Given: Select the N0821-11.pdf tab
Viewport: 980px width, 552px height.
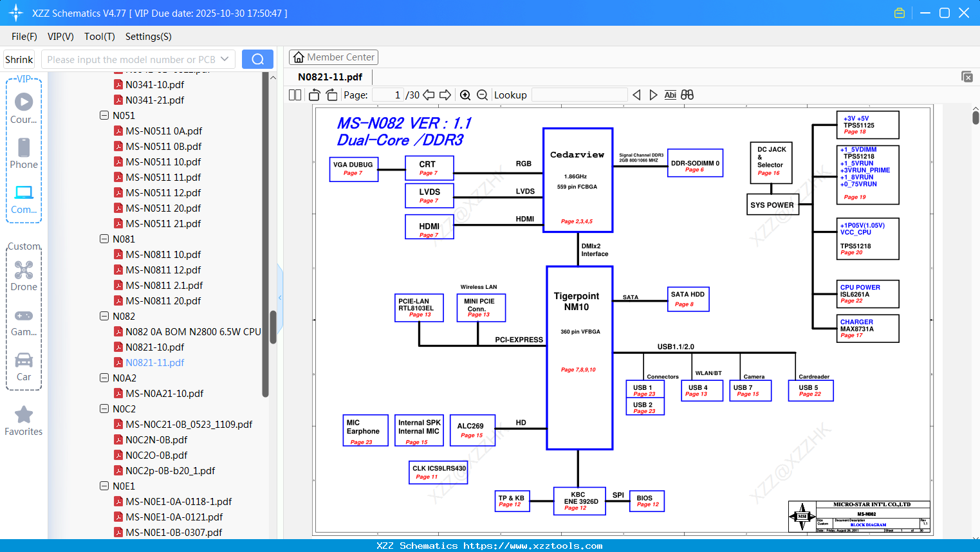Looking at the screenshot, I should coord(330,77).
